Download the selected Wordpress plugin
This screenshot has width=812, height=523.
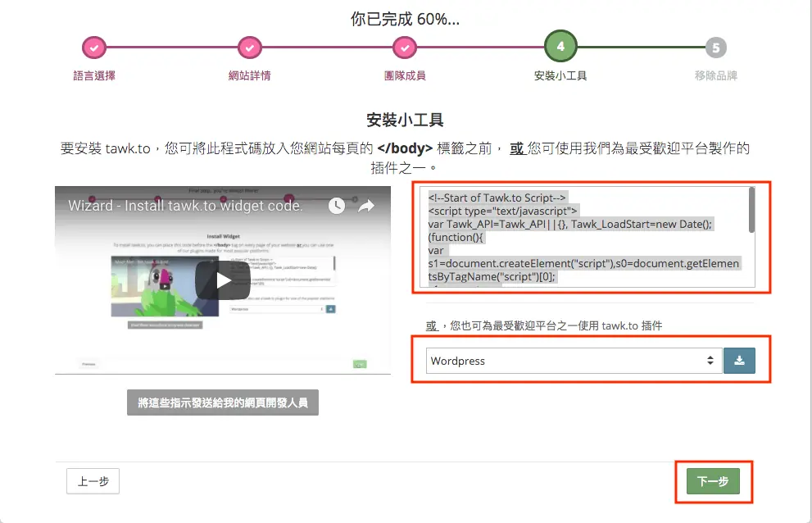pos(740,361)
